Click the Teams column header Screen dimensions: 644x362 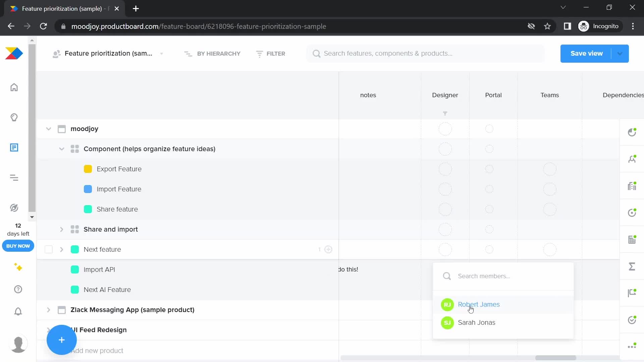pyautogui.click(x=550, y=95)
